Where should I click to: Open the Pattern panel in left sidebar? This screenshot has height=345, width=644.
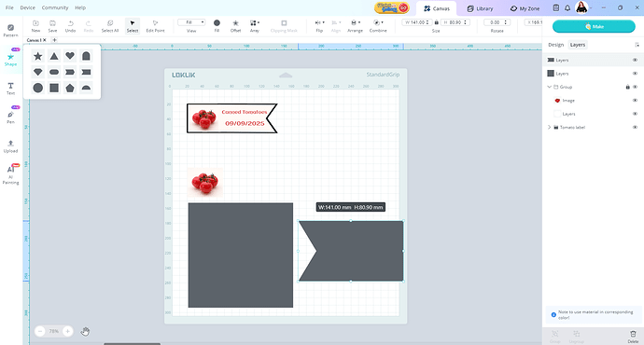pyautogui.click(x=10, y=31)
